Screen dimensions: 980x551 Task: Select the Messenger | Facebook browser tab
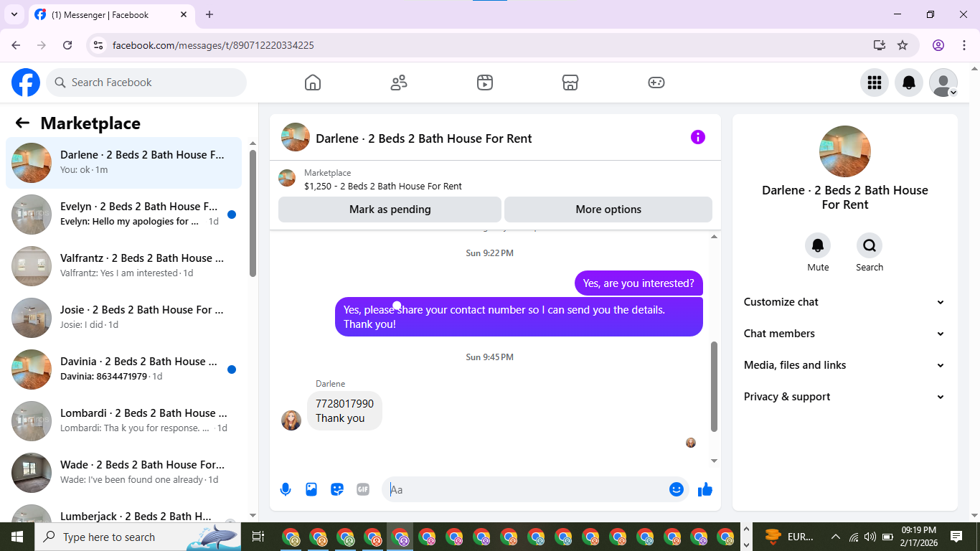pyautogui.click(x=111, y=14)
